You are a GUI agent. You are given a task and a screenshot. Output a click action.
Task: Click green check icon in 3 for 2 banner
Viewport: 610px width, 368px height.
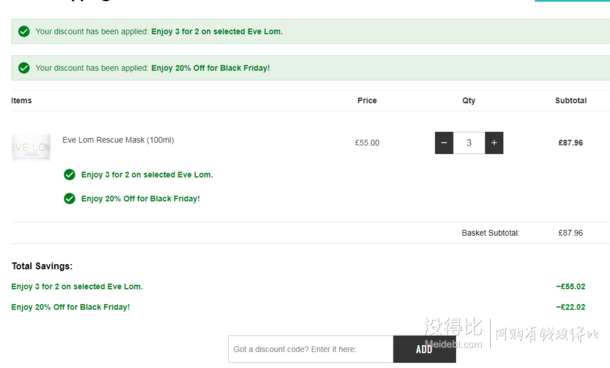coord(24,31)
